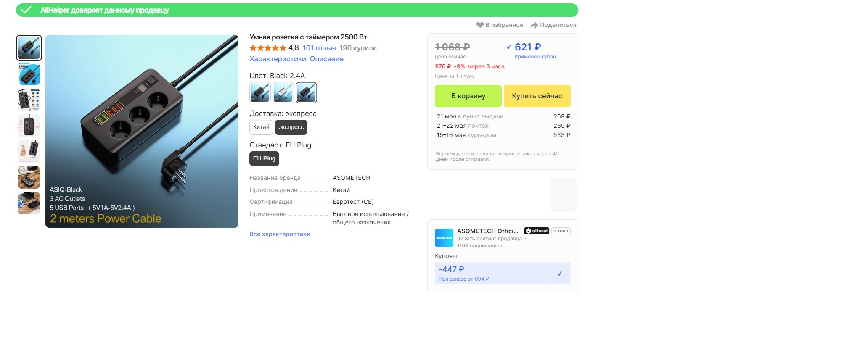Select the white color variant swatch
This screenshot has height=363, width=868.
283,93
